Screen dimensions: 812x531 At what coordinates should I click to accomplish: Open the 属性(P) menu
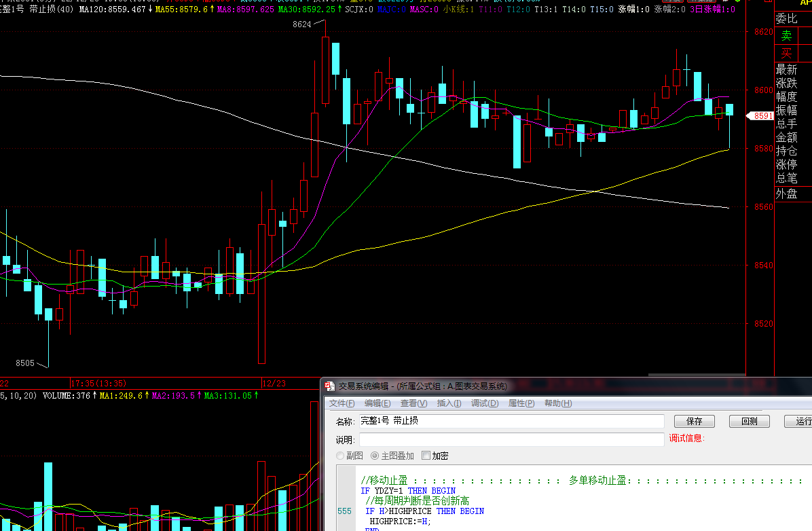pos(521,403)
